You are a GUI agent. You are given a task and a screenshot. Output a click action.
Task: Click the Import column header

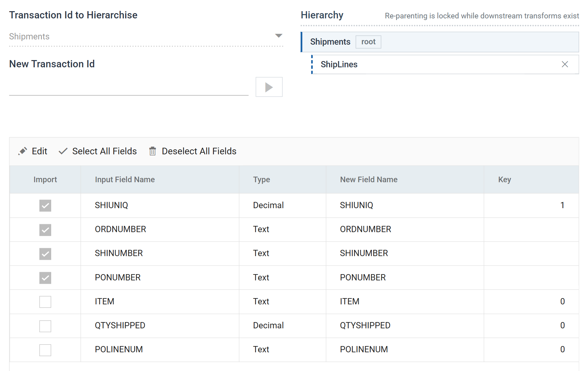point(45,180)
